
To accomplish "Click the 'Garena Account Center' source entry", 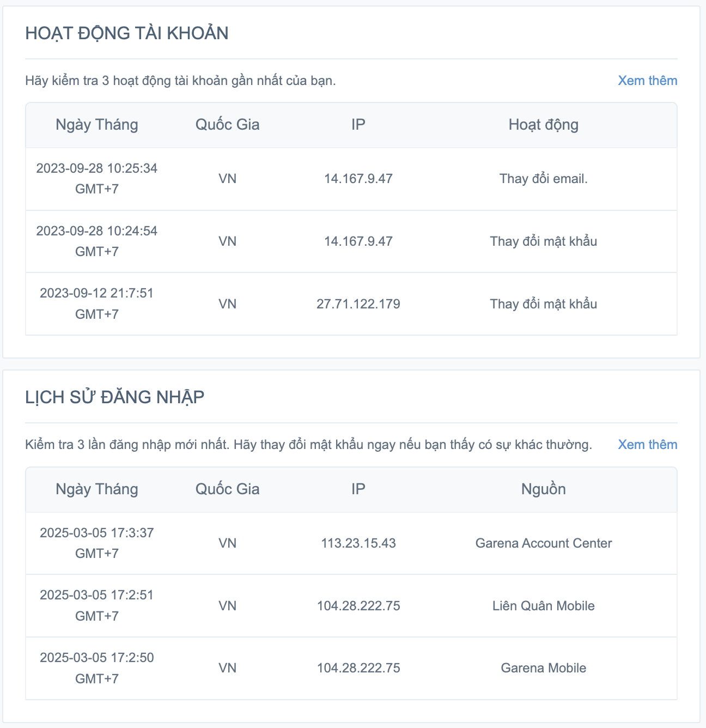I will [x=543, y=543].
